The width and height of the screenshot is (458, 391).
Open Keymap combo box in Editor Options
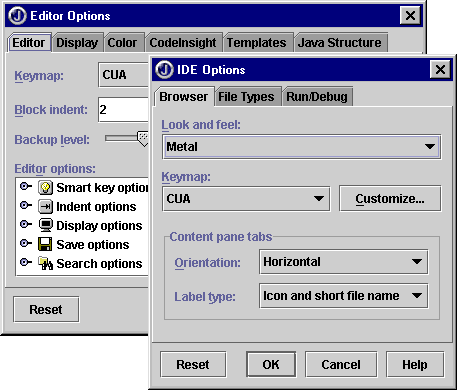[x=124, y=75]
